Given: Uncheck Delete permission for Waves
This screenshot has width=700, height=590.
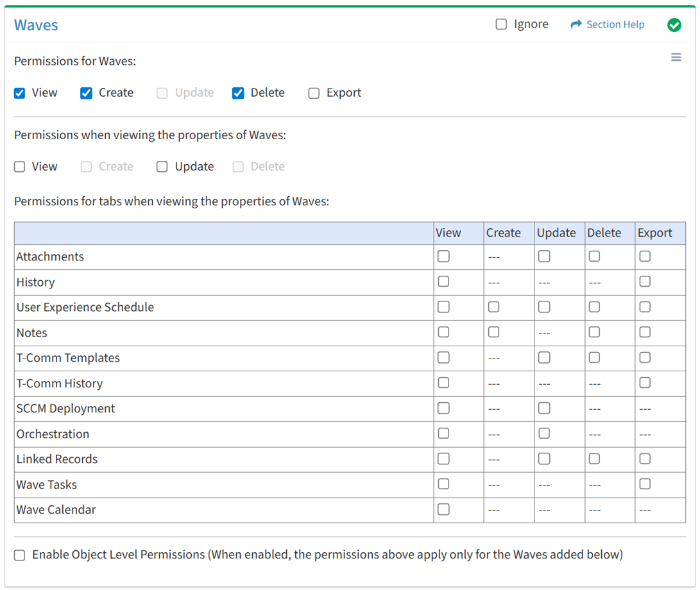Looking at the screenshot, I should coord(238,94).
